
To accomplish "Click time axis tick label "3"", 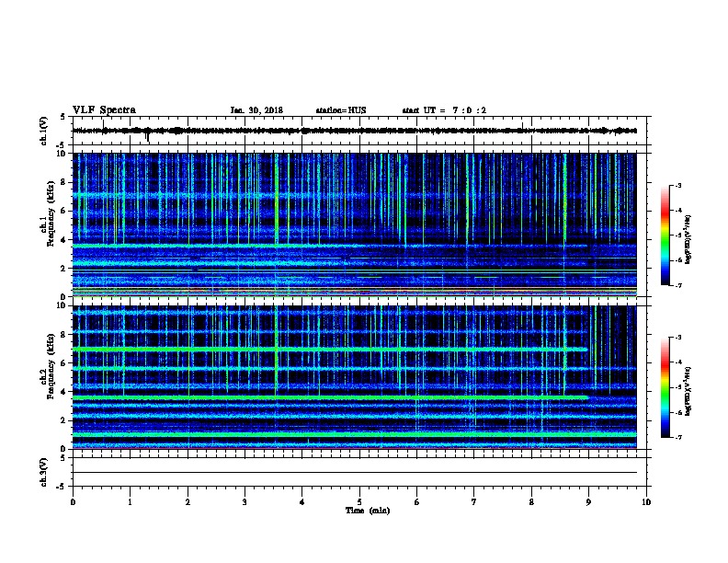I will [245, 502].
